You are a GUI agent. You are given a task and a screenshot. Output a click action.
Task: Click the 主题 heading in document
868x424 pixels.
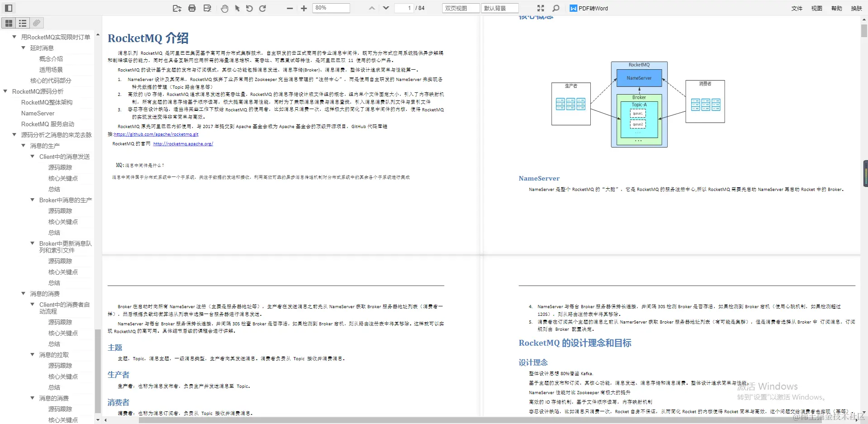(x=115, y=348)
